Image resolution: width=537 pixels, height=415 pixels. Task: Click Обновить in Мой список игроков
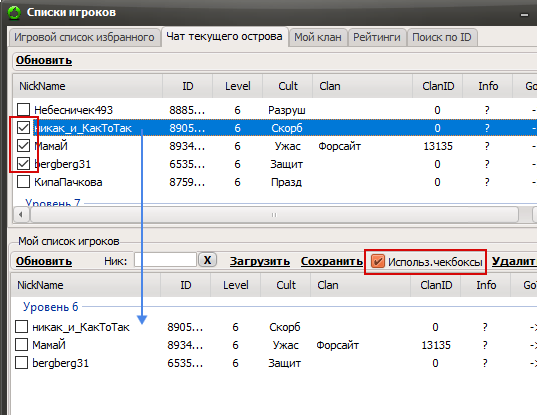(44, 261)
